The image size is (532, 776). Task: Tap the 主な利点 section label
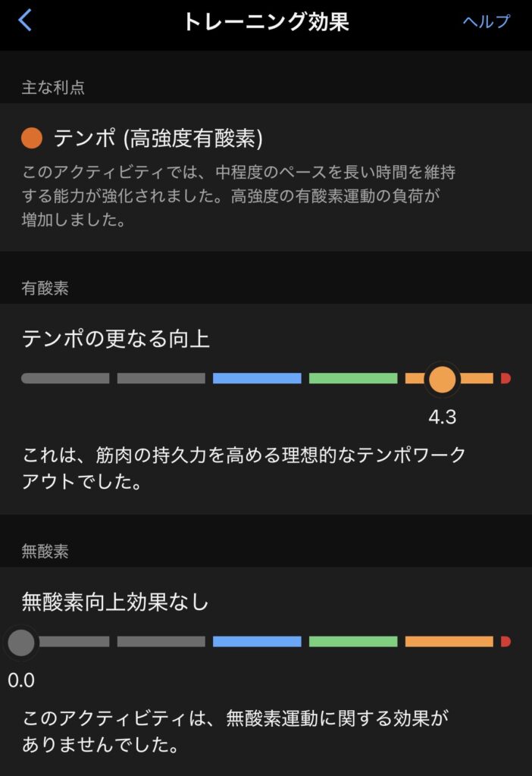coord(53,87)
